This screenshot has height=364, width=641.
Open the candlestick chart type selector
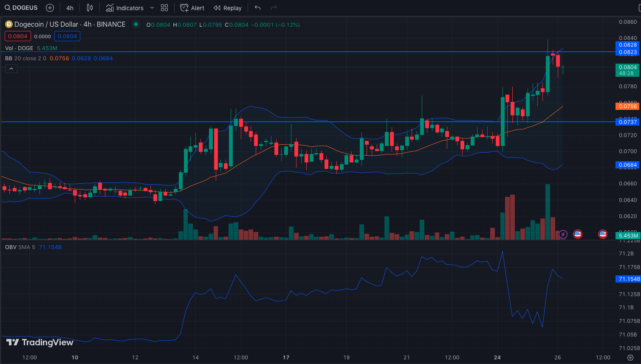click(x=90, y=8)
